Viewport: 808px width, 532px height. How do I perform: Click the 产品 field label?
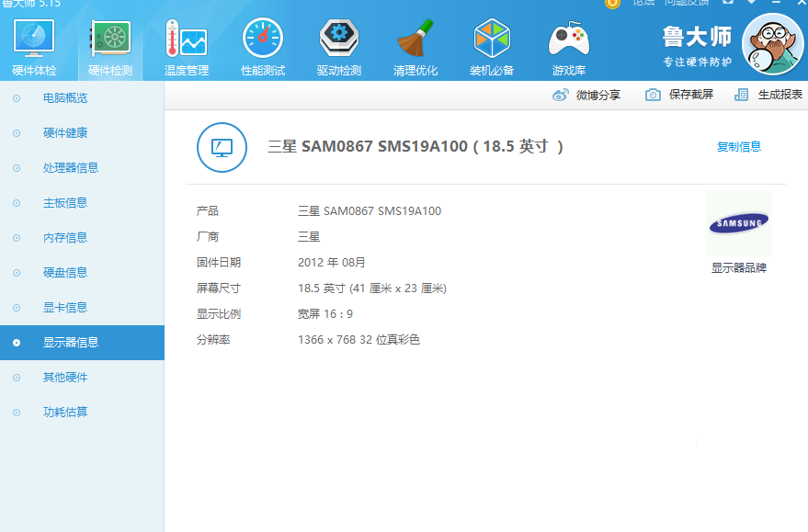click(x=208, y=211)
